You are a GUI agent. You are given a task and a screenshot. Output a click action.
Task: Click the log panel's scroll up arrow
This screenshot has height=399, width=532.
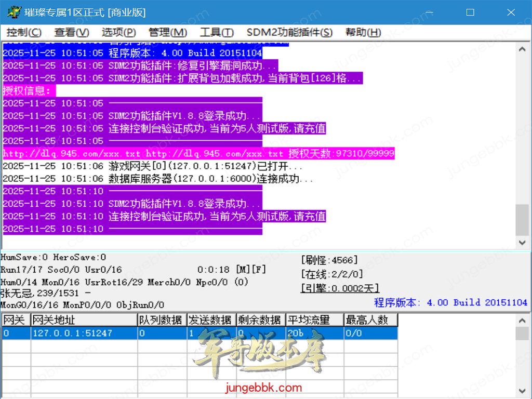coord(522,49)
